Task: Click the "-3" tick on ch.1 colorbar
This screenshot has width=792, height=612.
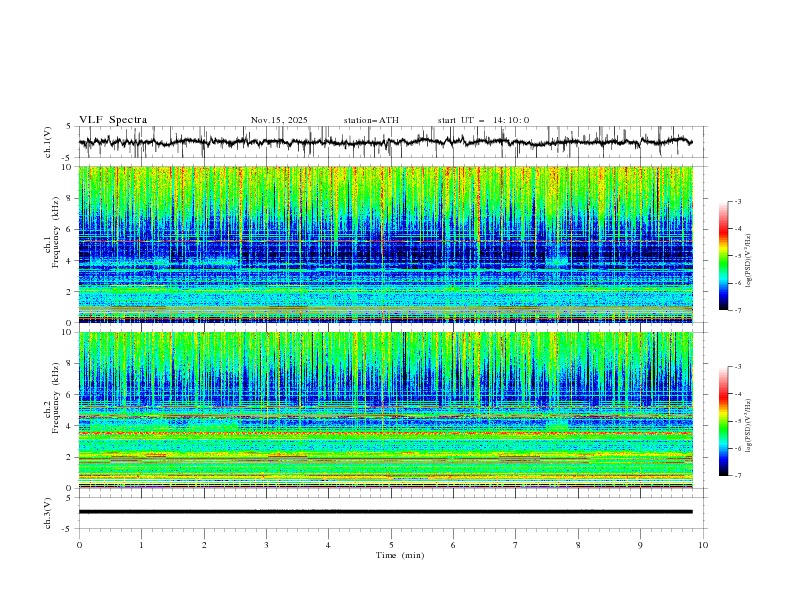Action: pos(738,201)
